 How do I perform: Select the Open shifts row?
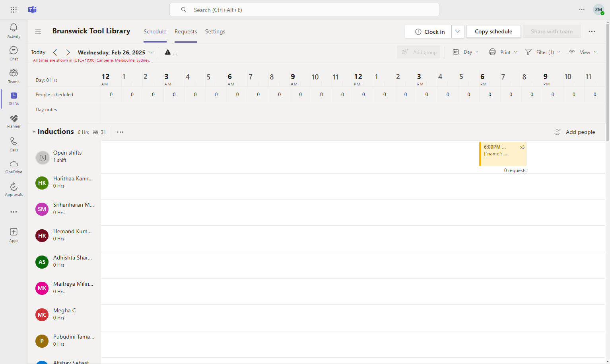pyautogui.click(x=64, y=157)
